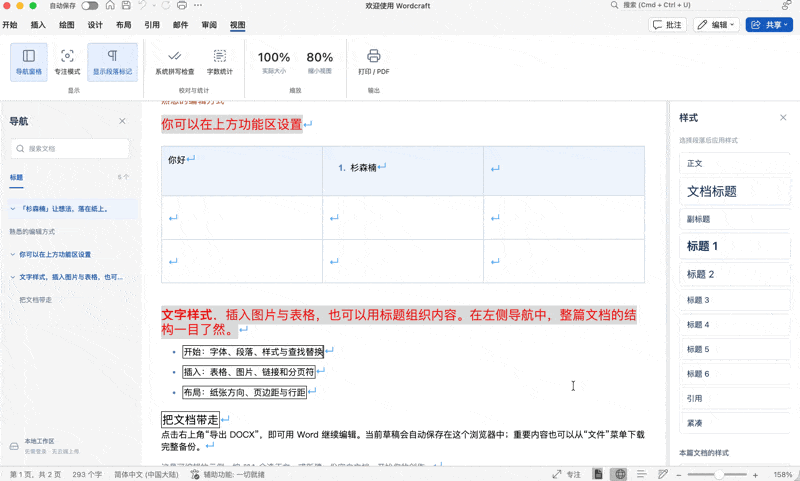Switch to print layout view icon

(x=598, y=474)
